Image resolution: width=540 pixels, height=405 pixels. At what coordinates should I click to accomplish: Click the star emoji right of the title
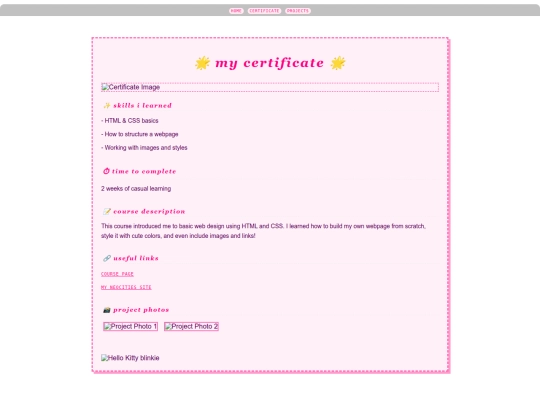pyautogui.click(x=338, y=63)
